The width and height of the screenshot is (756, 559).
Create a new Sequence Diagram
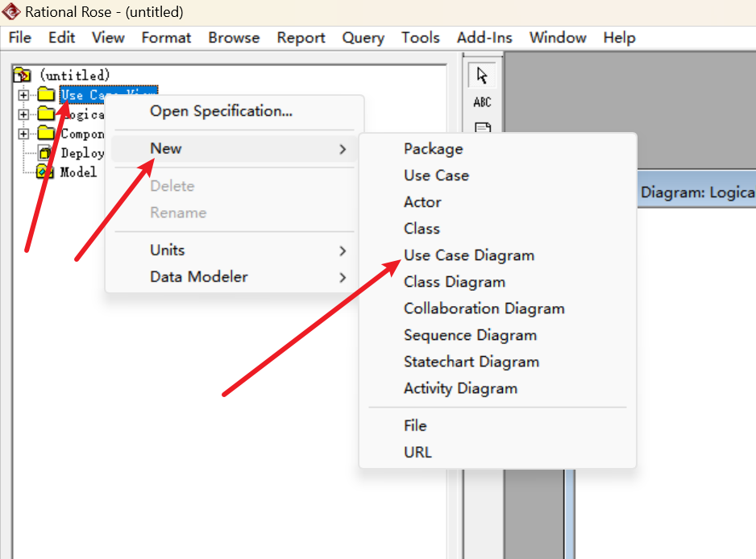[x=497, y=335]
